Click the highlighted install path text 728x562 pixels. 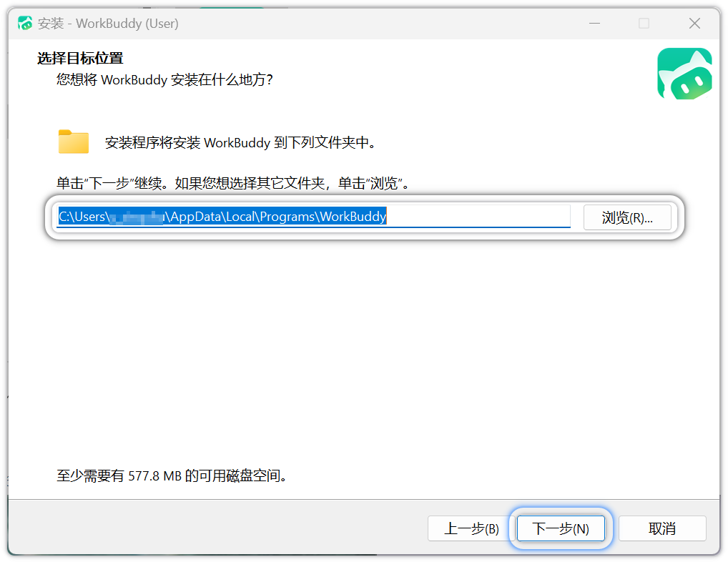[x=222, y=217]
